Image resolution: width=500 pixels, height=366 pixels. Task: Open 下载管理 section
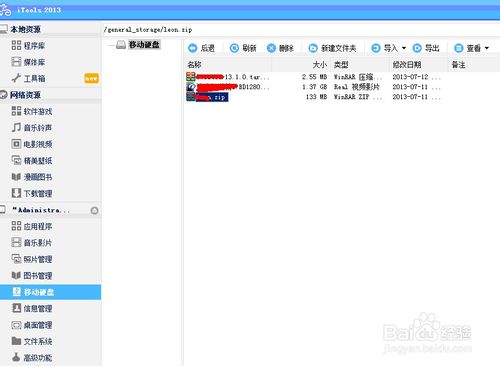tap(32, 193)
